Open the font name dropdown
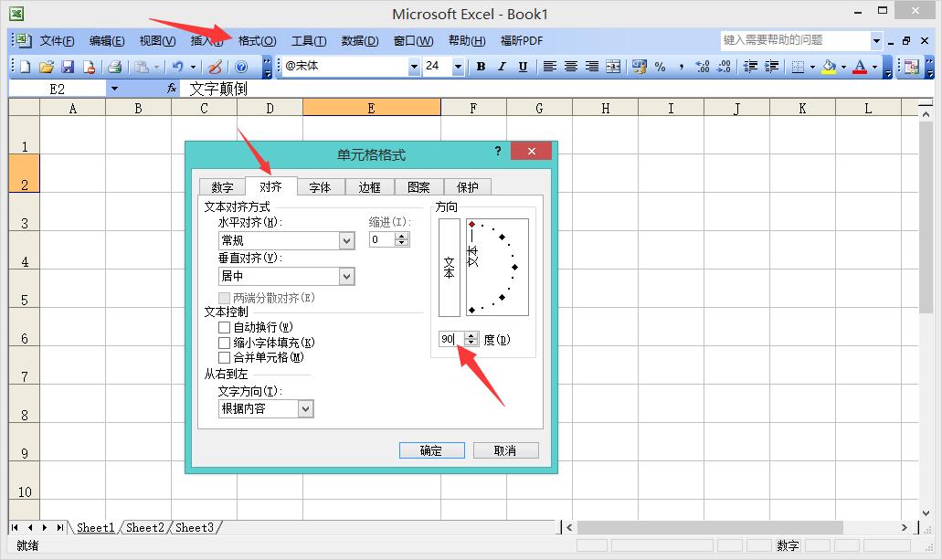Viewport: 942px width, 560px height. click(414, 67)
